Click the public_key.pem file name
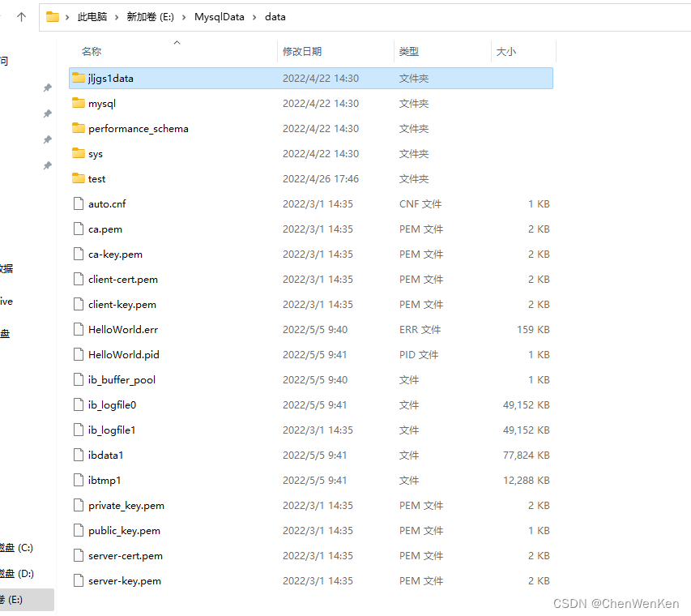This screenshot has height=616, width=691. pyautogui.click(x=124, y=531)
